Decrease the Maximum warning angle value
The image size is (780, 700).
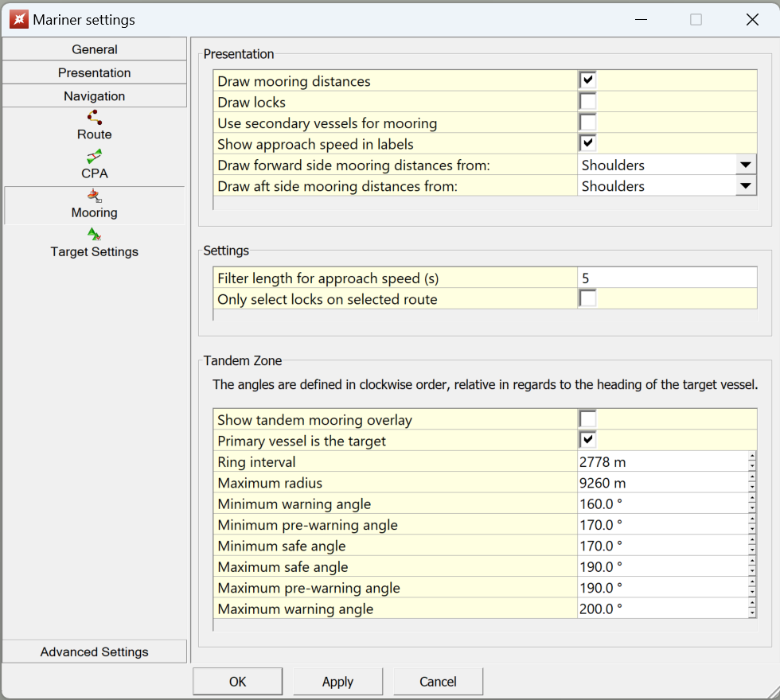(752, 613)
